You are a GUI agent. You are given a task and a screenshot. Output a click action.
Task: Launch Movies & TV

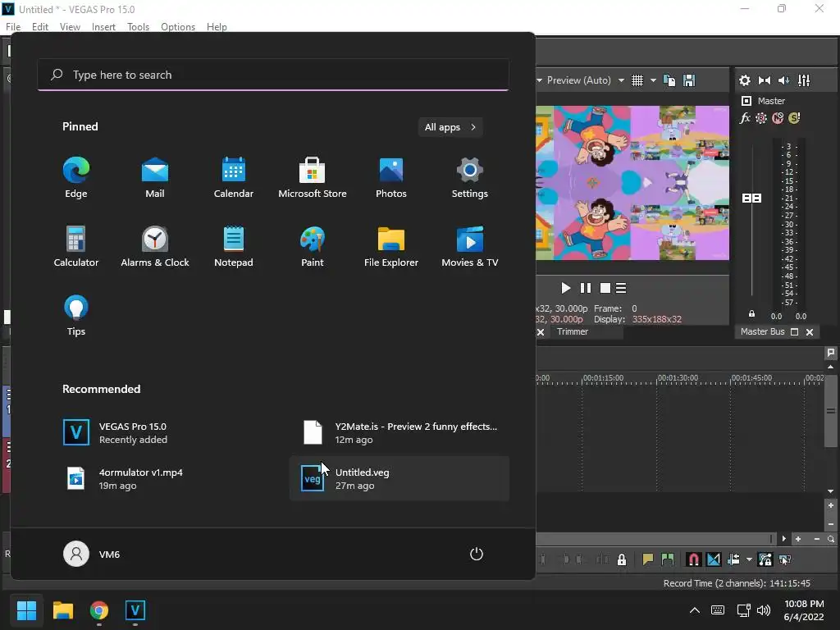point(470,247)
